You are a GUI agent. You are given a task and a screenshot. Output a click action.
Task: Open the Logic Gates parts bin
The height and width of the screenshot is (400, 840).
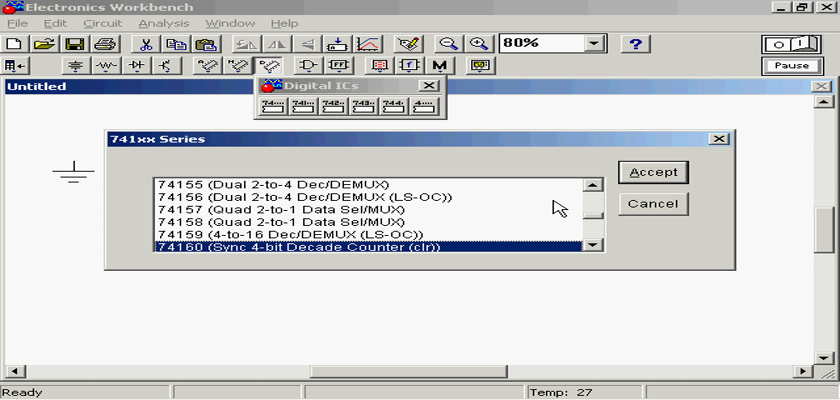coord(308,66)
